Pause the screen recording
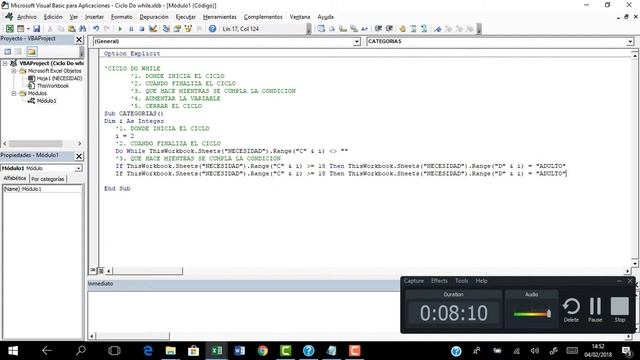The width and height of the screenshot is (640, 360). click(x=595, y=310)
